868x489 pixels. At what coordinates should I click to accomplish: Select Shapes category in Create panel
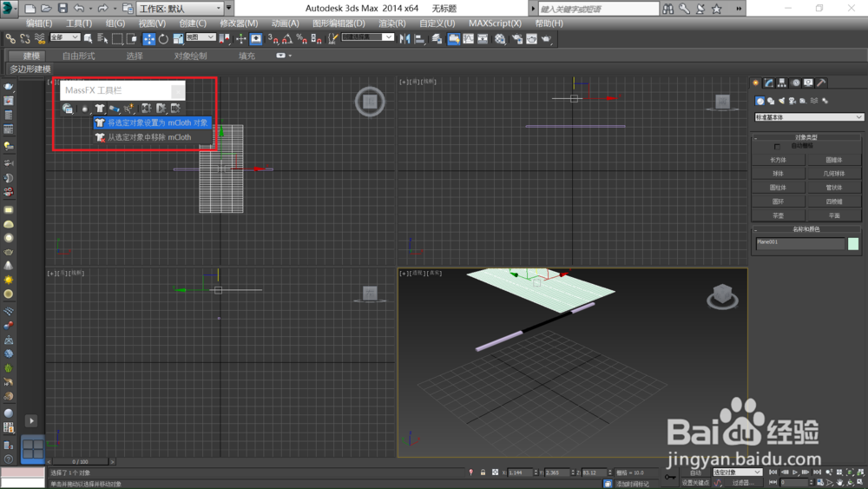[x=771, y=101]
